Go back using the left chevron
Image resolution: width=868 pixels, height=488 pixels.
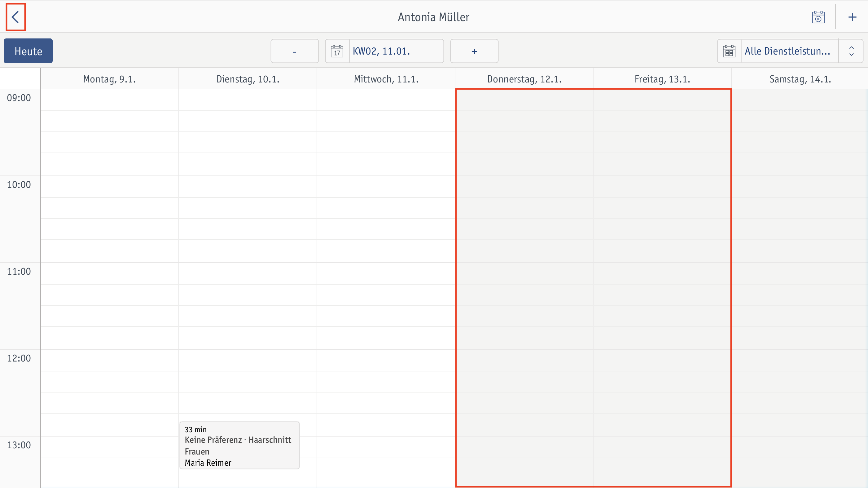(x=15, y=17)
